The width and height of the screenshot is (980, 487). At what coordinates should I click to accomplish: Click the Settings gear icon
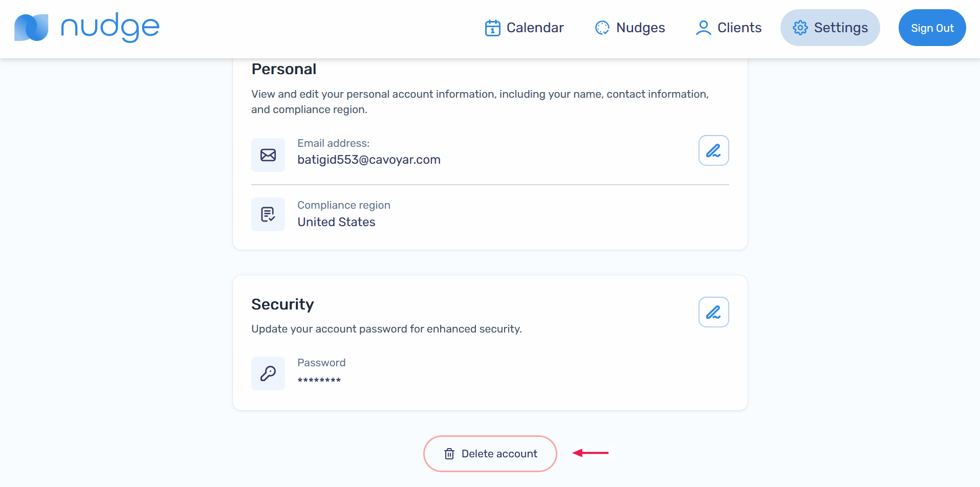click(x=800, y=28)
